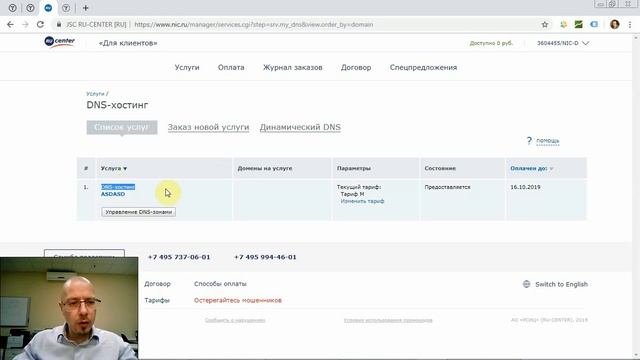Screen dimensions: 640x360
Task: Click the Параметры column header
Action: [x=354, y=168]
